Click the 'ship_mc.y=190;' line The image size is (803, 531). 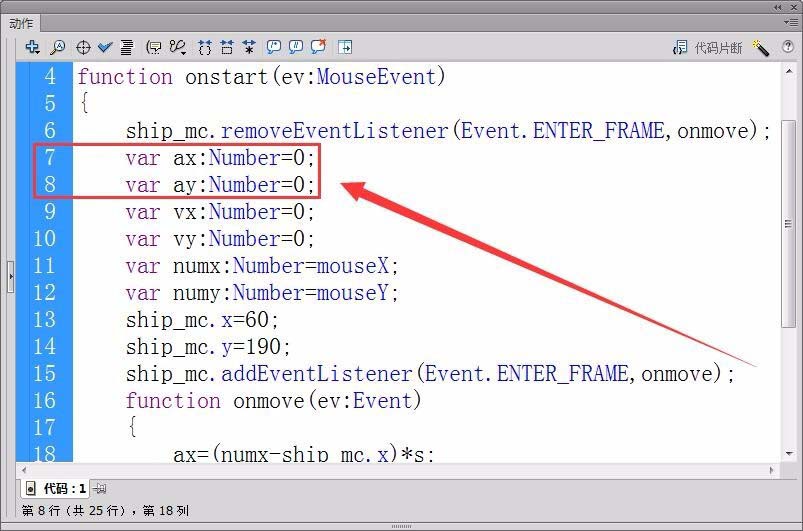pos(208,347)
